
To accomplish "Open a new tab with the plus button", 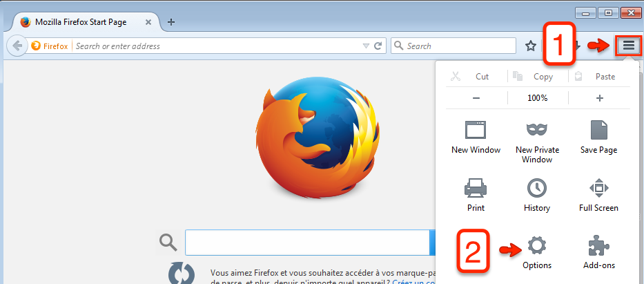I will (x=171, y=22).
